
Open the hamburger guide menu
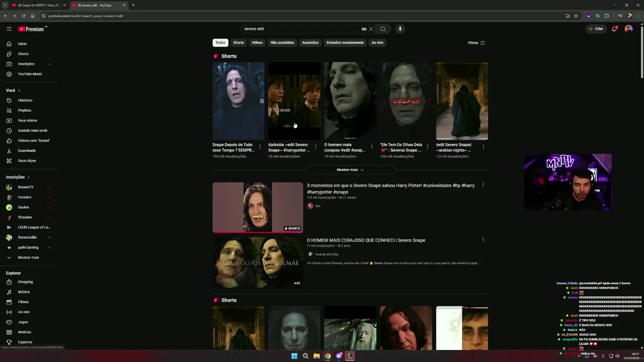pyautogui.click(x=9, y=29)
